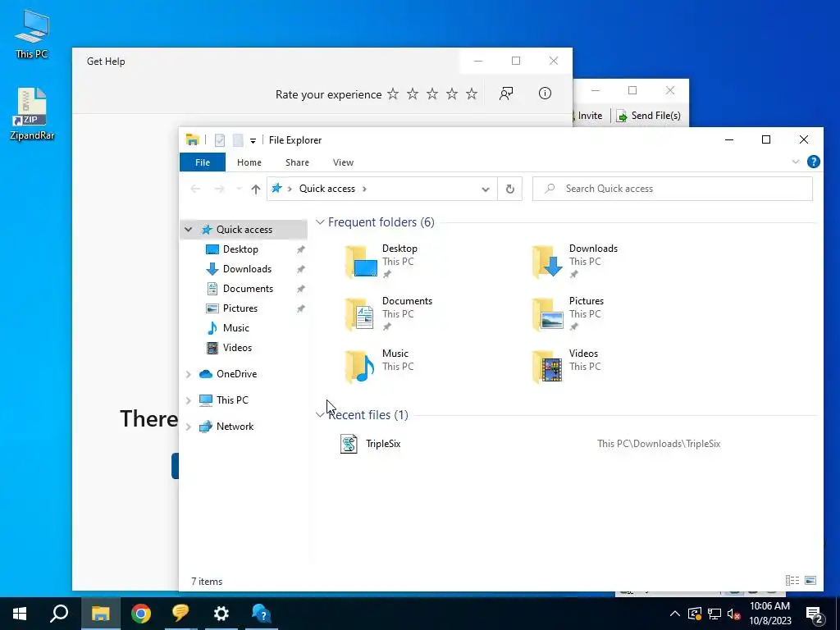The height and width of the screenshot is (630, 840).
Task: Open the info icon in Get Help
Action: click(545, 94)
